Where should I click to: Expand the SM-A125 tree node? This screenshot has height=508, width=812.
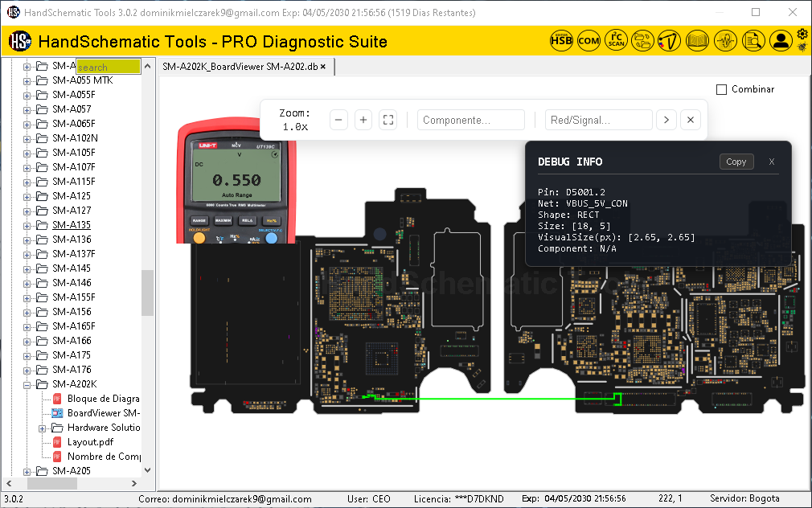27,197
